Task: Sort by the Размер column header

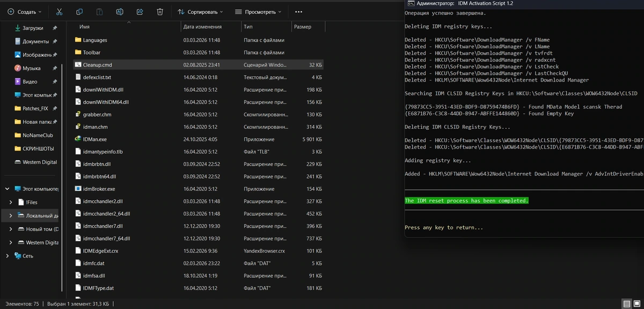Action: coord(308,26)
